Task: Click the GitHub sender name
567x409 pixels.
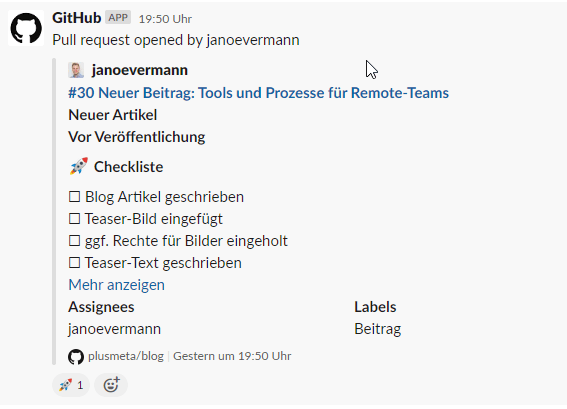Action: (77, 17)
